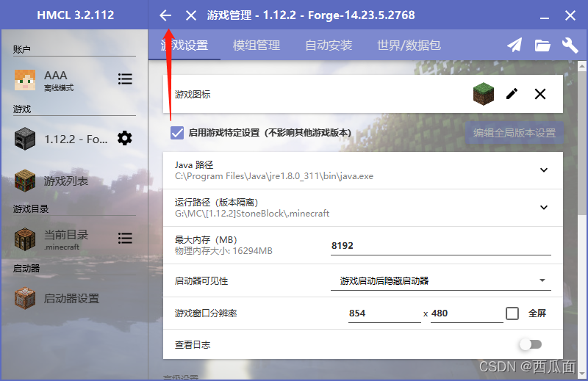Click the path text G:\MC\[1.12.2]StoneBlock\.minecraft
This screenshot has height=381, width=588.
252,214
